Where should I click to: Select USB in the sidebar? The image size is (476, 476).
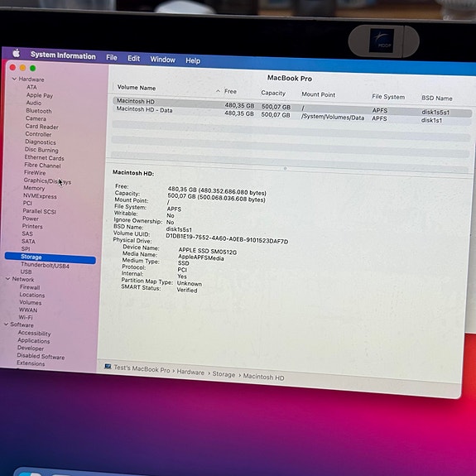(26, 272)
